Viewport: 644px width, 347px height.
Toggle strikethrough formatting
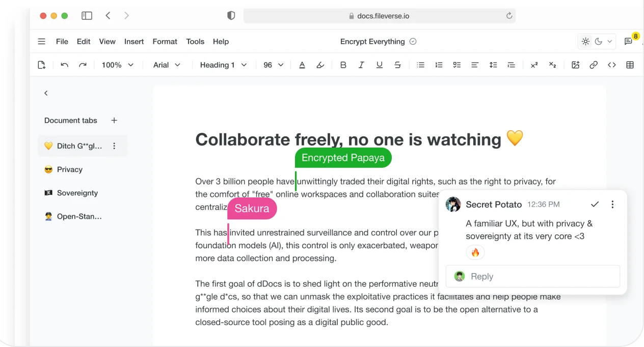398,65
